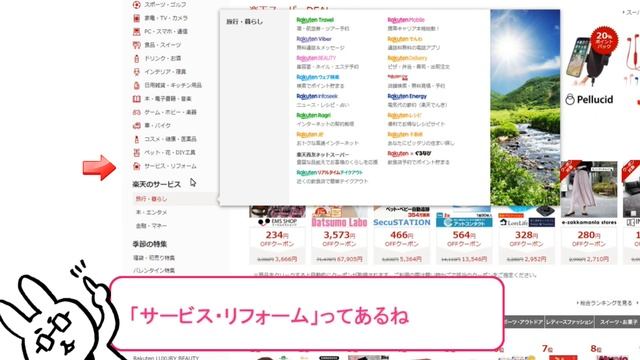This screenshot has height=360, width=640.
Task: Open EMS SHOP 234円 OFF coupon
Action: click(278, 235)
